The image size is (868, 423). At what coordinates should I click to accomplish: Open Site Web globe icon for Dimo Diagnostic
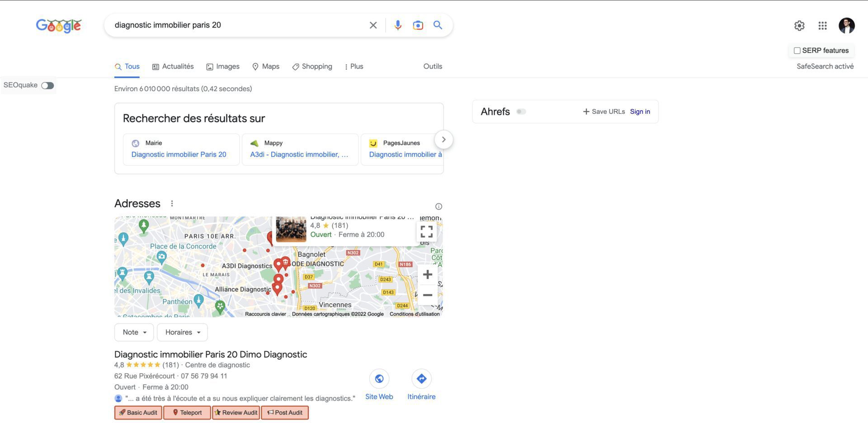pos(379,379)
